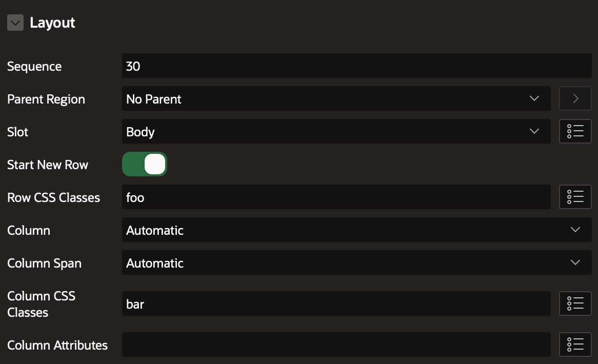598x364 pixels.
Task: Click the Start New Row label
Action: point(48,165)
